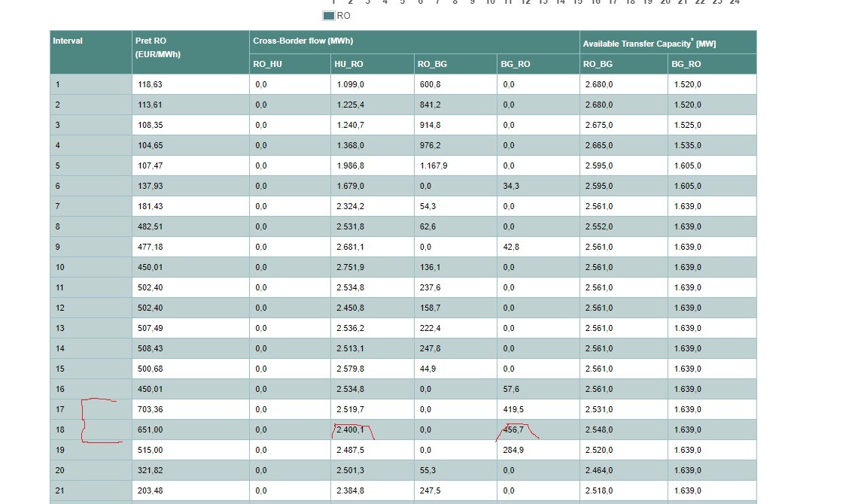This screenshot has width=867, height=504.
Task: Click HU_RO value 1.368,0
Action: 351,146
